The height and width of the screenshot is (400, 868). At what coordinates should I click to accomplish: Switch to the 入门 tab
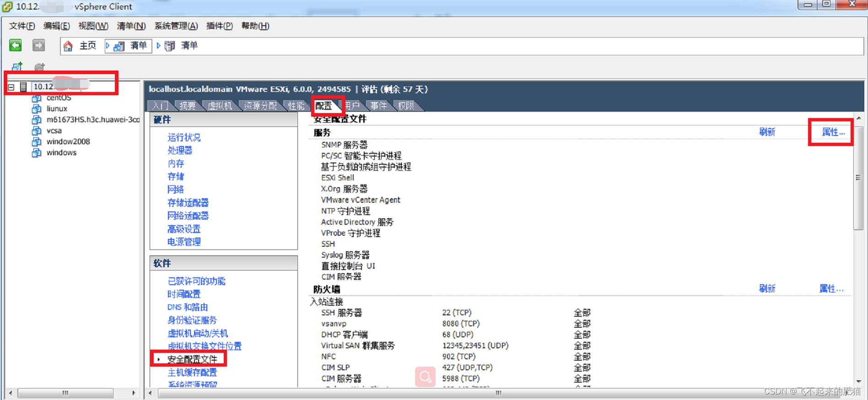160,106
